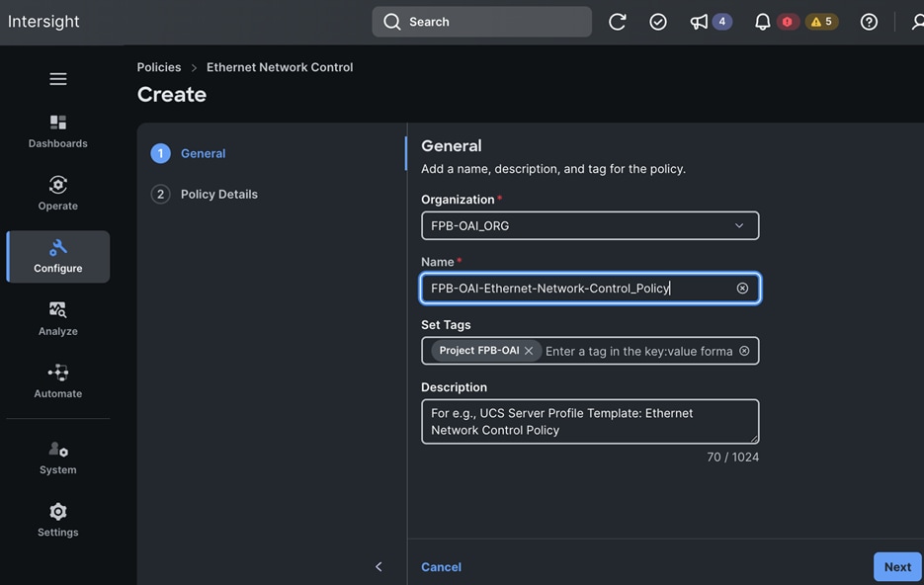Click the Description text area
The height and width of the screenshot is (585, 924).
(590, 421)
